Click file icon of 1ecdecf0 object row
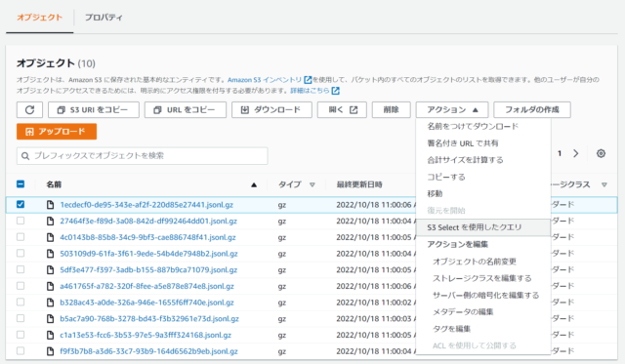The height and width of the screenshot is (364, 625). click(x=50, y=205)
